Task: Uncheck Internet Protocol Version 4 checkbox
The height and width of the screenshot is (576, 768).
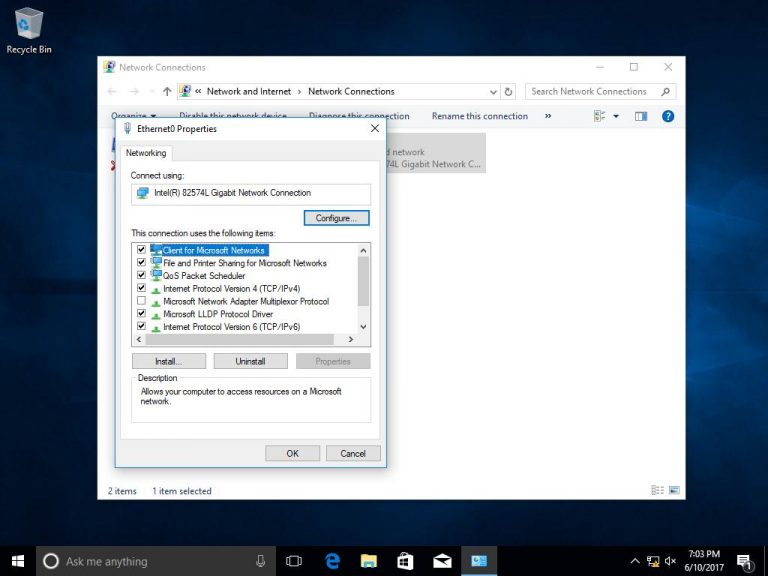Action: pos(141,288)
